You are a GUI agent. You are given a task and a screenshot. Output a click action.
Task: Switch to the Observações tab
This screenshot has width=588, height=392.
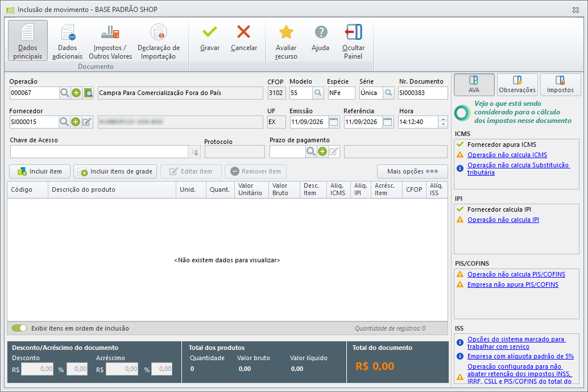(517, 85)
